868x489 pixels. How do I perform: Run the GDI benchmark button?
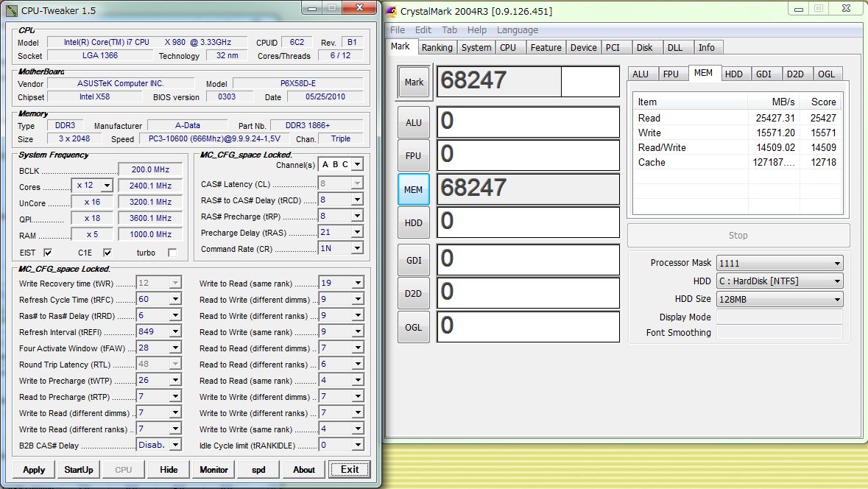tap(414, 260)
